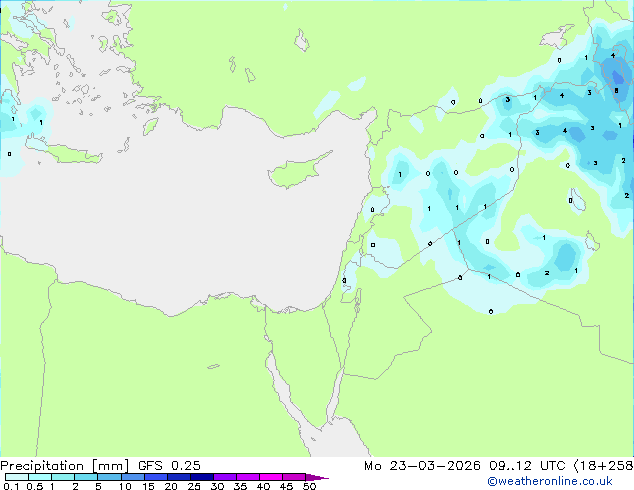
Task: Click the 0.1–0.5 mm legend swatch
Action: 17,477
